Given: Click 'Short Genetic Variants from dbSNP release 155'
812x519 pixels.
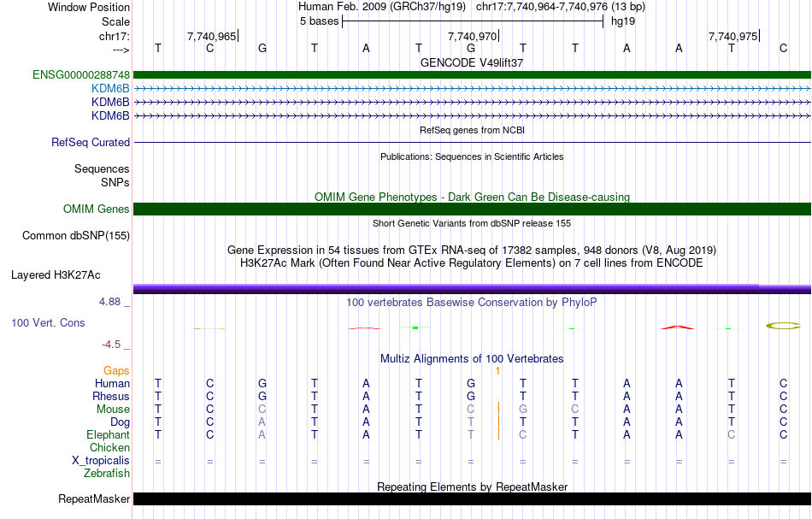Looking at the screenshot, I should (x=472, y=223).
